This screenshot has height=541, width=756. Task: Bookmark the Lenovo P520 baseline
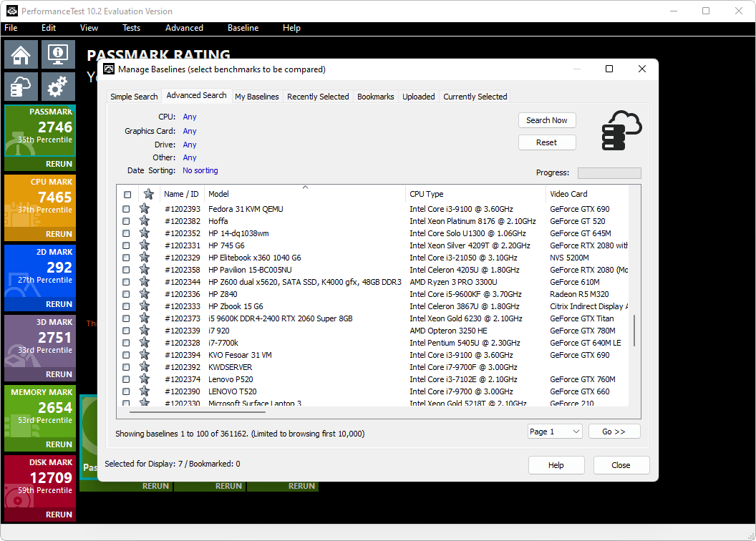[144, 379]
